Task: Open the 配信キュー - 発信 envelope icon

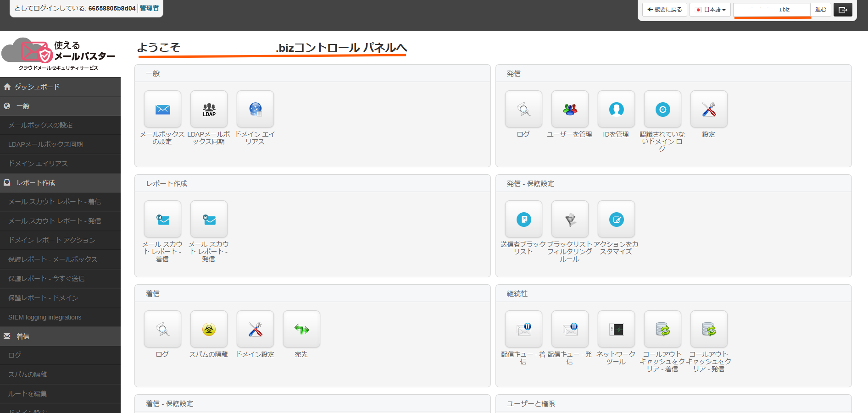Action: [x=570, y=329]
